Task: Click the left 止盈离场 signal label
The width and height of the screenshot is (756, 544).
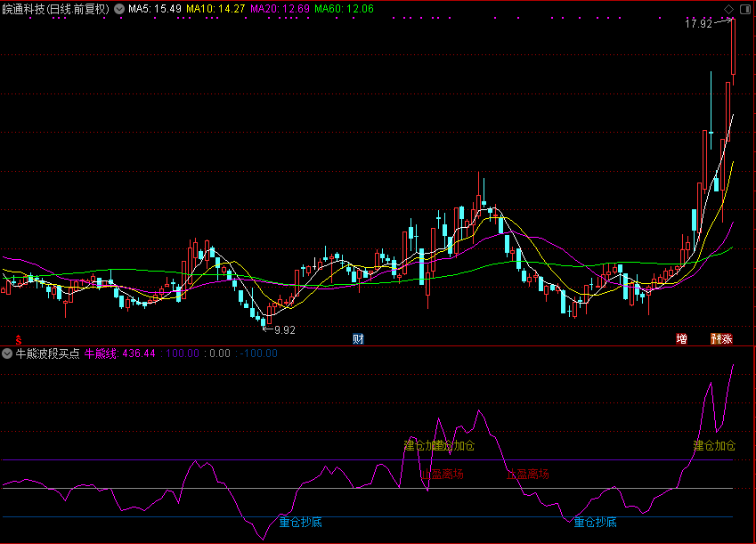Action: [443, 474]
